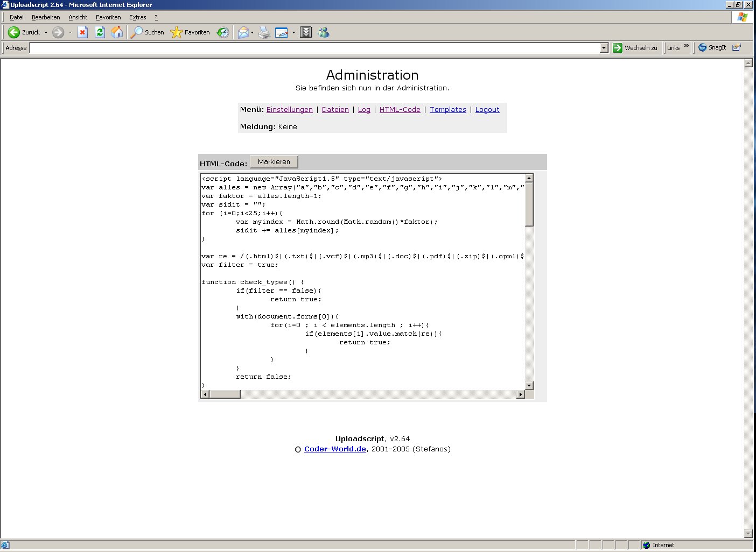
Task: Open the Einstellungen link
Action: click(290, 109)
